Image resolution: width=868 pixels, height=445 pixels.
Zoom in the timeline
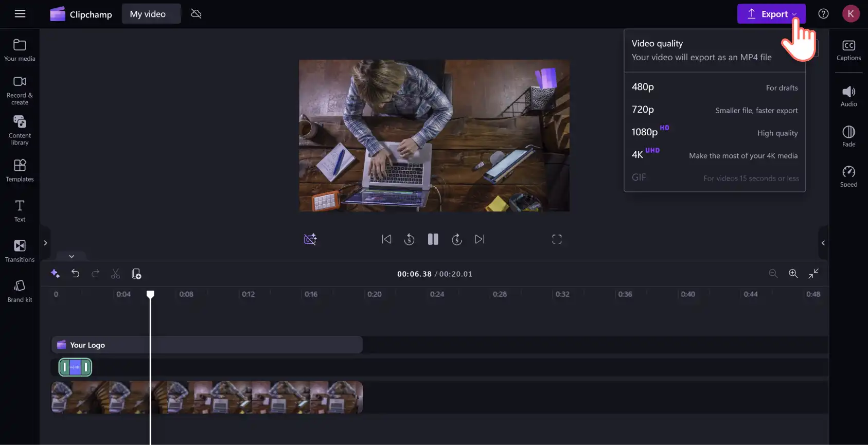point(793,274)
